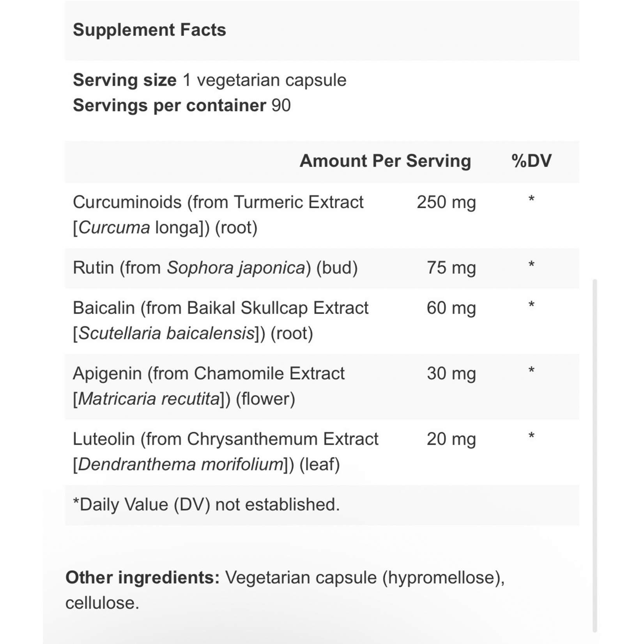Click the 60 mg amount value

(451, 308)
